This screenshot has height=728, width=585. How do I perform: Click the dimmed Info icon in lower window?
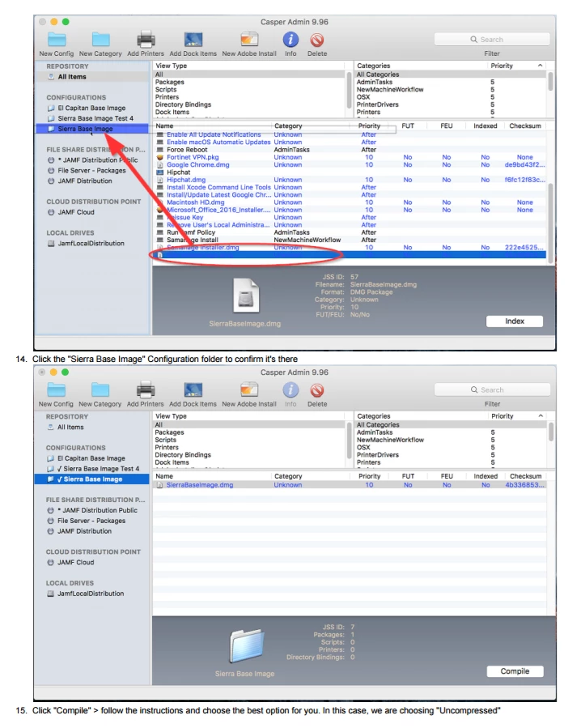click(290, 390)
